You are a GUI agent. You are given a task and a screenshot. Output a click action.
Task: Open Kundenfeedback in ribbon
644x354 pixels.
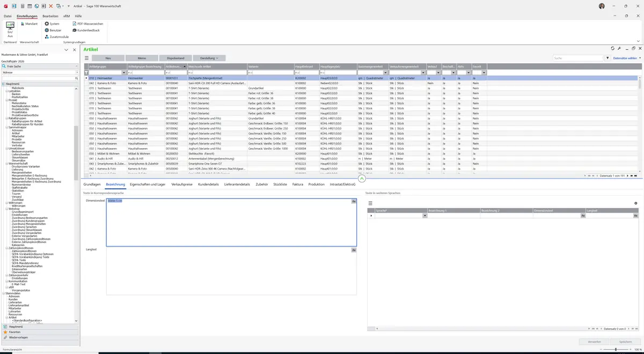coord(86,30)
